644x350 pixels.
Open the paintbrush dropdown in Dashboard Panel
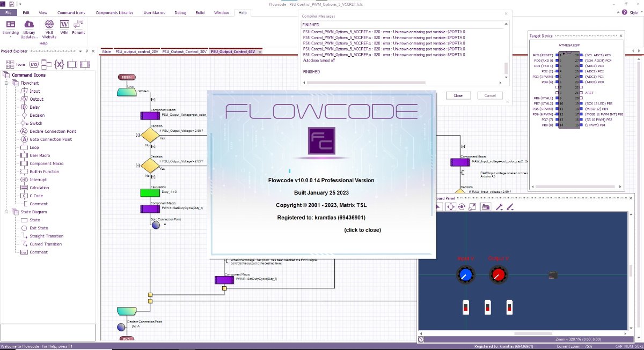[x=510, y=206]
